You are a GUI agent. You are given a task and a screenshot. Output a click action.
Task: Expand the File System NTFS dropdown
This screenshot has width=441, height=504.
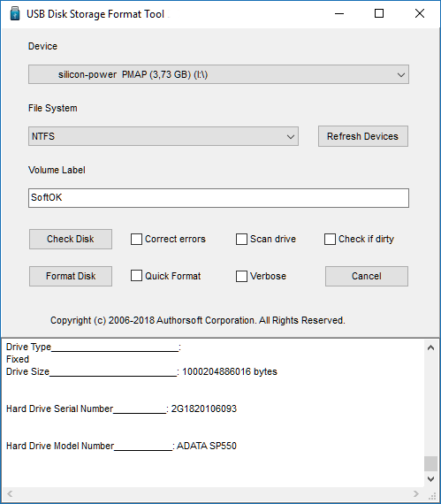pyautogui.click(x=163, y=136)
